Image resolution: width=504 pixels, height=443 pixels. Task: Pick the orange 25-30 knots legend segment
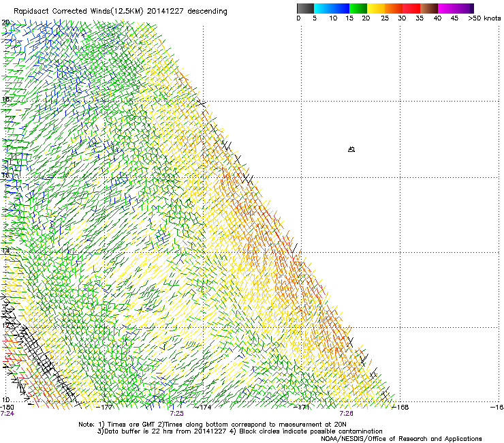click(394, 8)
